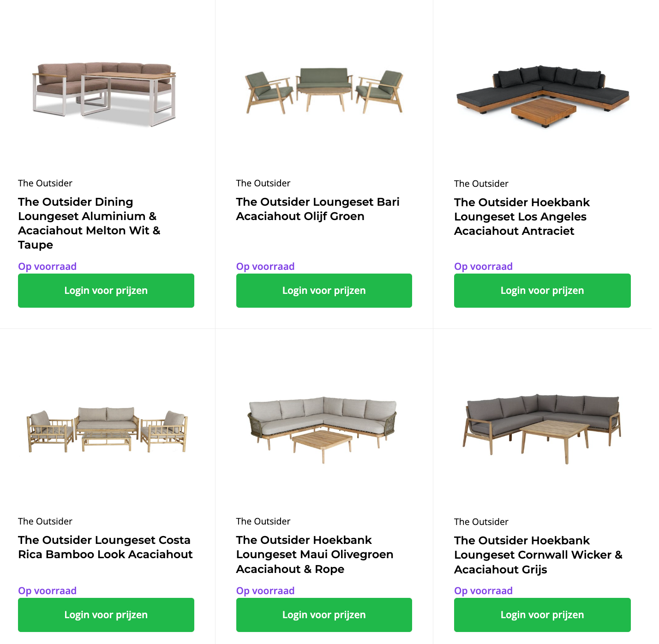Click The Outsider brand label above Bari
Viewport: 659px width, 644px height.
[x=263, y=183]
